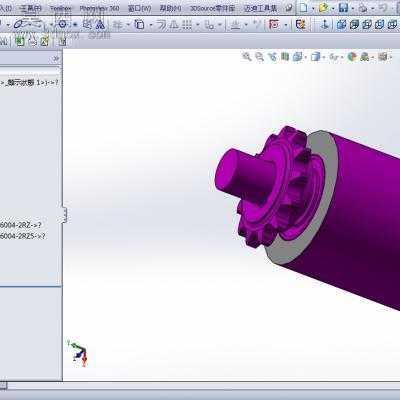
Task: Select the Circle sketch tool
Action: pos(62,24)
